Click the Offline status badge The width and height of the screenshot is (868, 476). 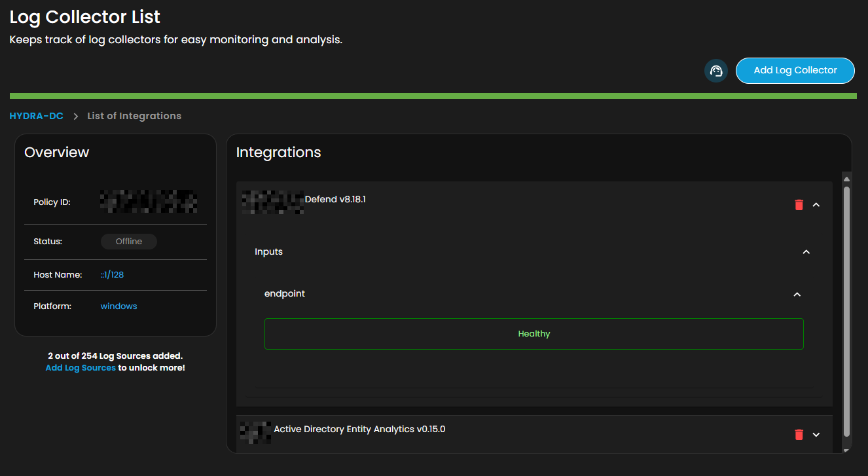click(x=129, y=242)
